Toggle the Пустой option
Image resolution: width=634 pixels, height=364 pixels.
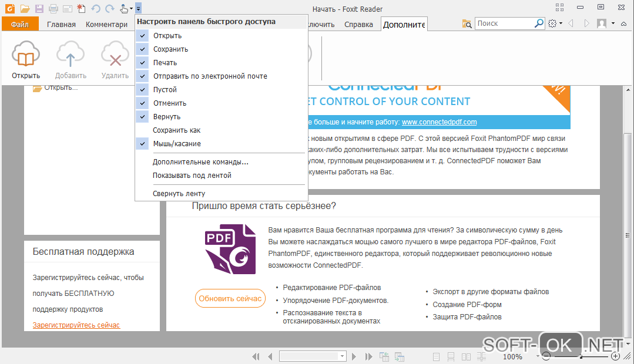click(222, 90)
